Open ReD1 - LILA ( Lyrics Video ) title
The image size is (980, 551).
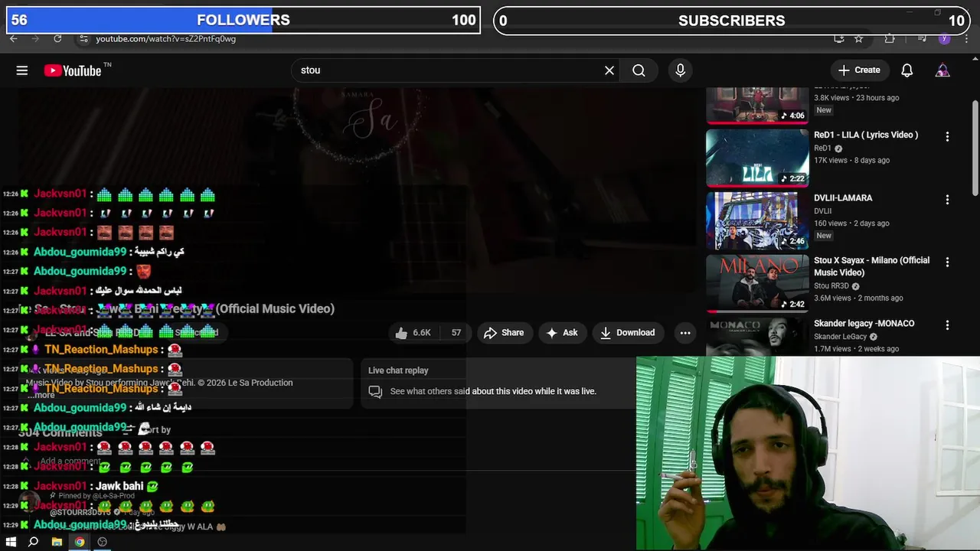point(866,135)
